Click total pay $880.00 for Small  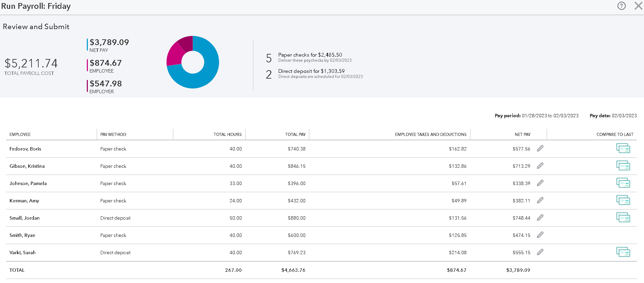click(297, 218)
